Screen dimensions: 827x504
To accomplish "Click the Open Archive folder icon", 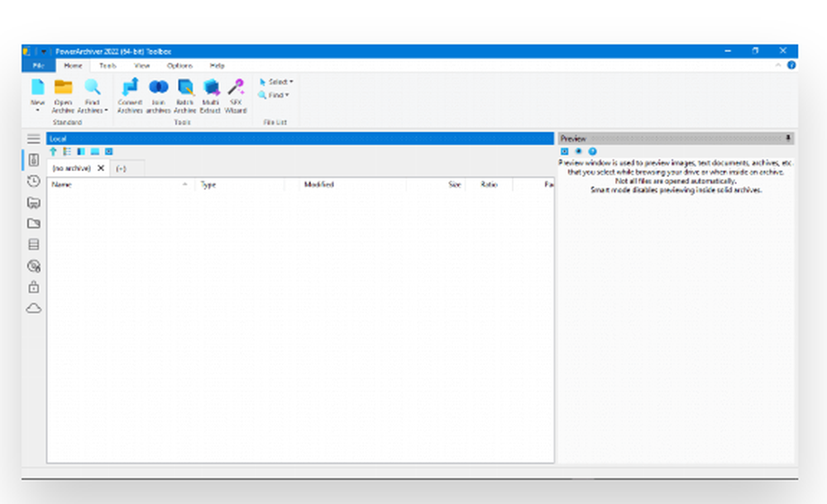I will (64, 87).
